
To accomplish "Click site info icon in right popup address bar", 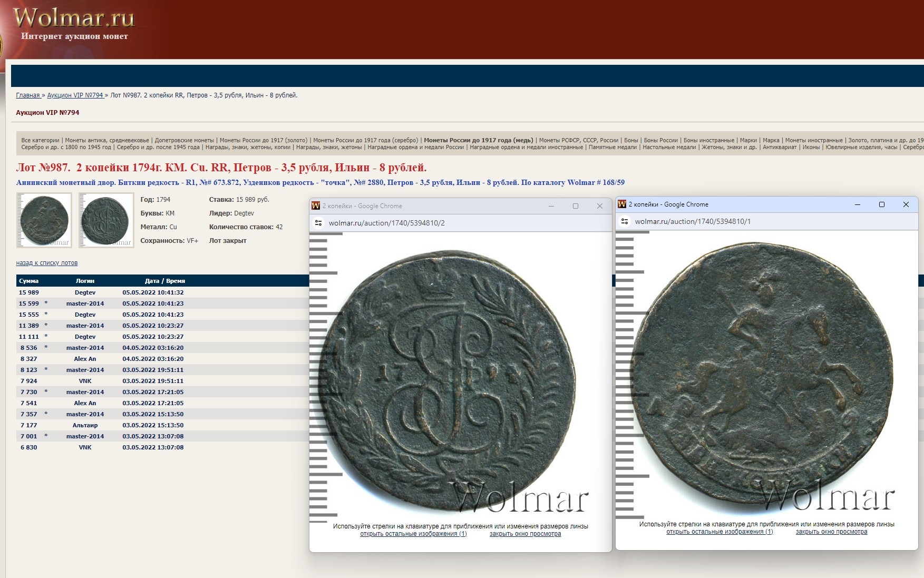I will 625,221.
